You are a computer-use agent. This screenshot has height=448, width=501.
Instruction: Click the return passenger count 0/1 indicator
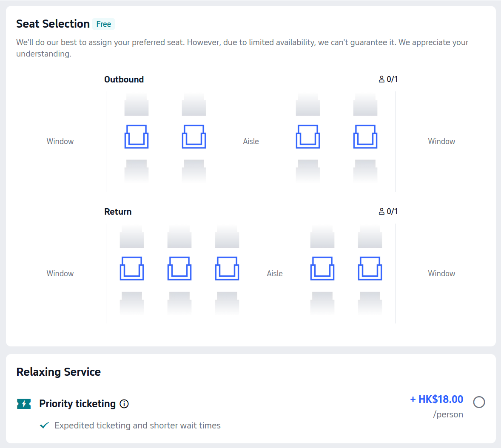[388, 212]
